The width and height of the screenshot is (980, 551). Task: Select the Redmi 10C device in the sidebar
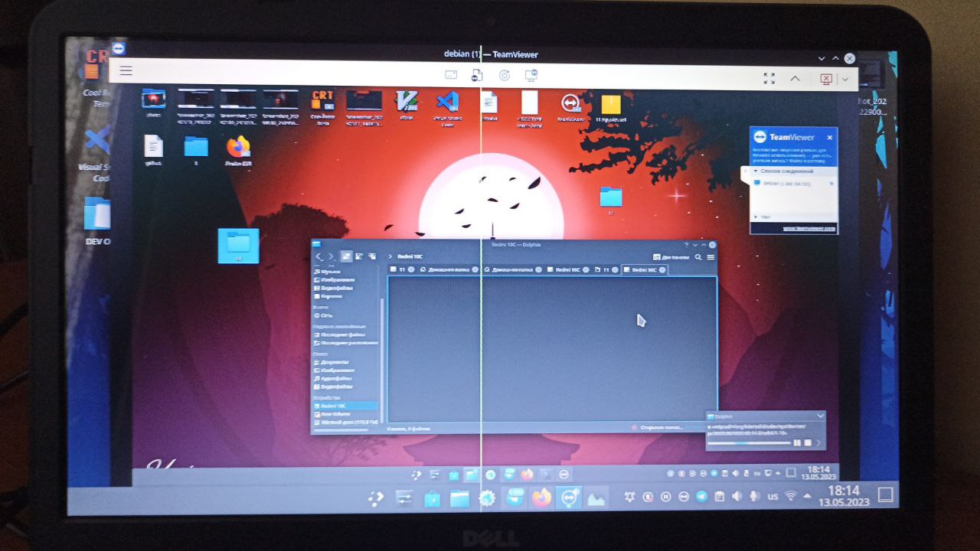point(345,406)
